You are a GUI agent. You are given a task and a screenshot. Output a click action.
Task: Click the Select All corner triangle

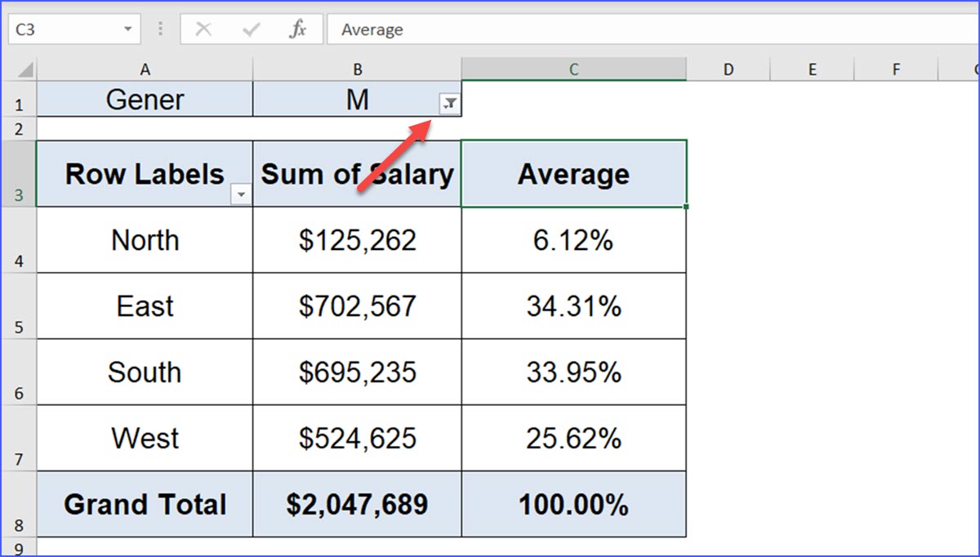[x=24, y=70]
